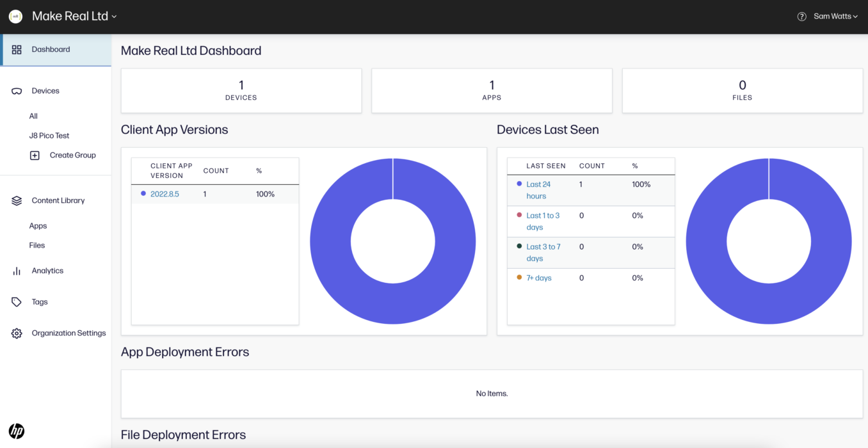The height and width of the screenshot is (448, 868).
Task: Click the Last 24 hours link
Action: [x=539, y=189]
